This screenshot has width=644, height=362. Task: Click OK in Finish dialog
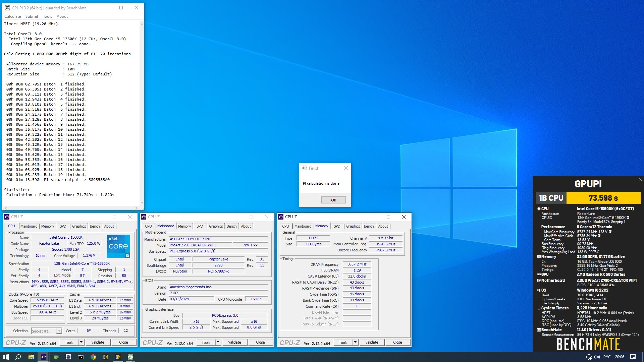coord(333,200)
